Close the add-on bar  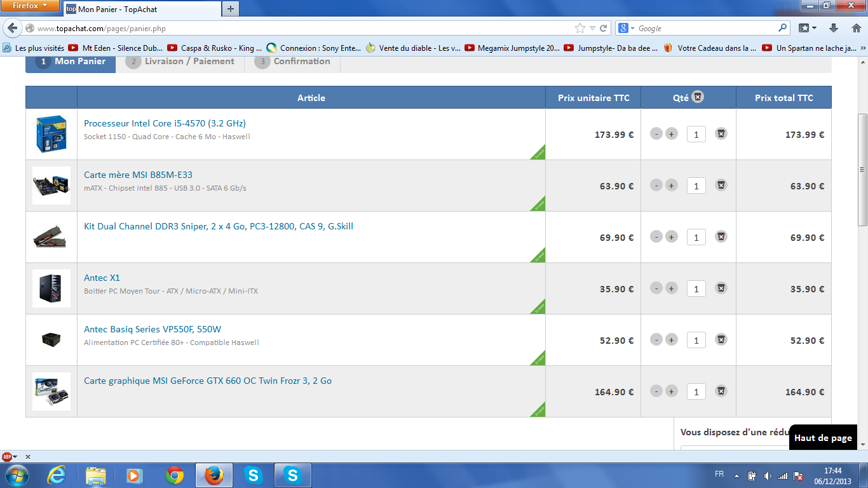pos(27,456)
